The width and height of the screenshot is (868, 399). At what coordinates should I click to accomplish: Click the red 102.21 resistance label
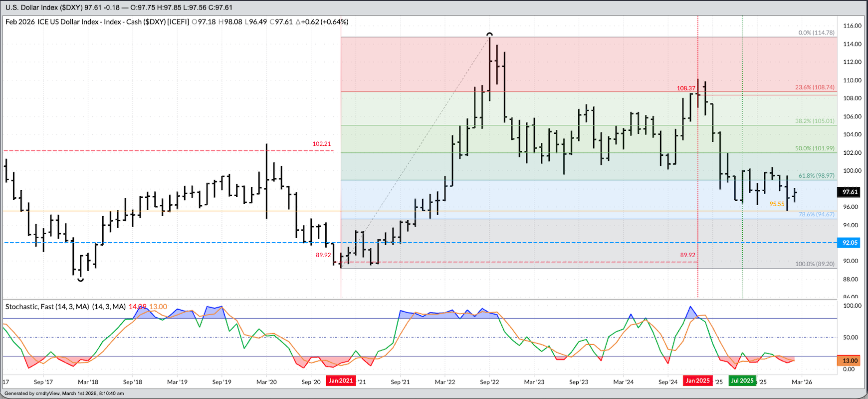pyautogui.click(x=322, y=144)
